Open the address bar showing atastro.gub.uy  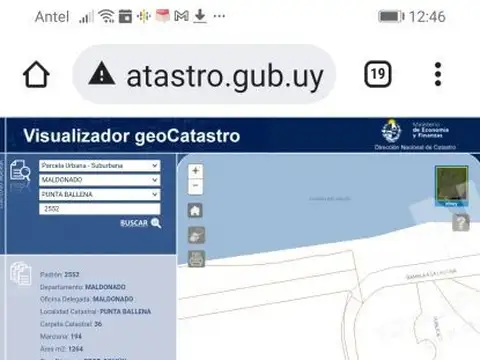[204, 74]
